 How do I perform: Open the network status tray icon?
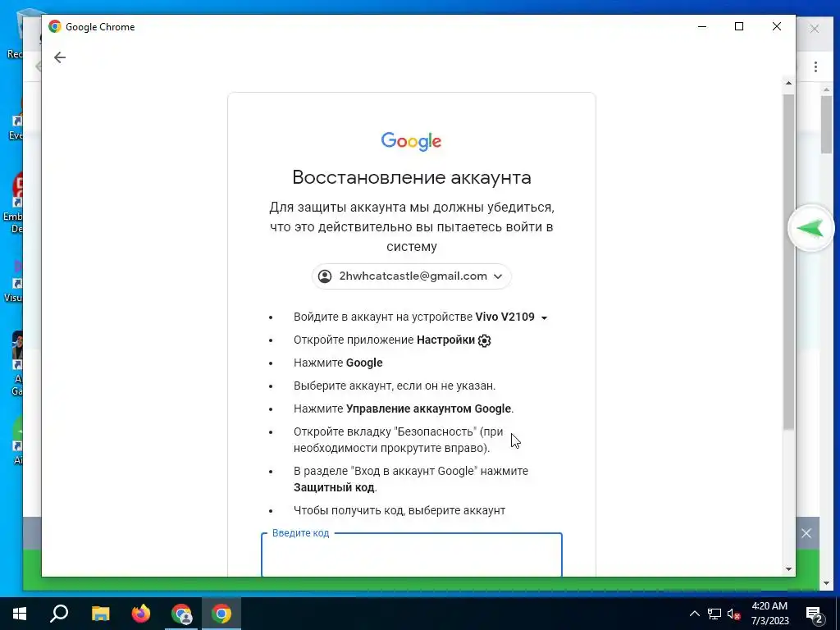[714, 614]
